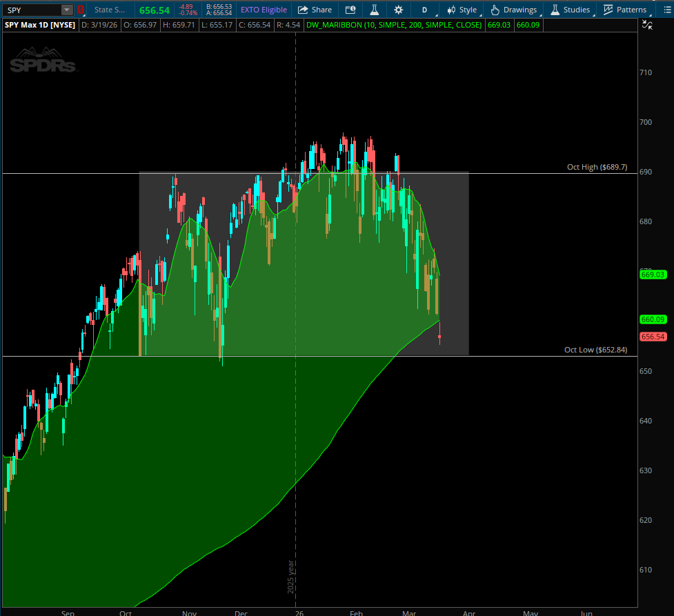
Task: Open chart settings gear icon
Action: click(399, 10)
